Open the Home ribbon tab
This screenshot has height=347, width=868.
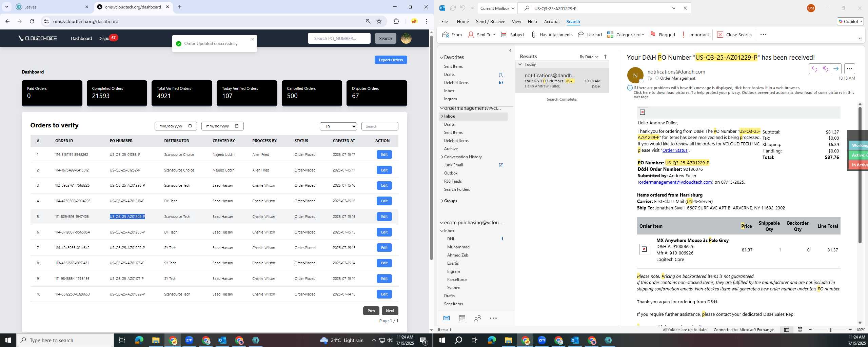click(462, 21)
